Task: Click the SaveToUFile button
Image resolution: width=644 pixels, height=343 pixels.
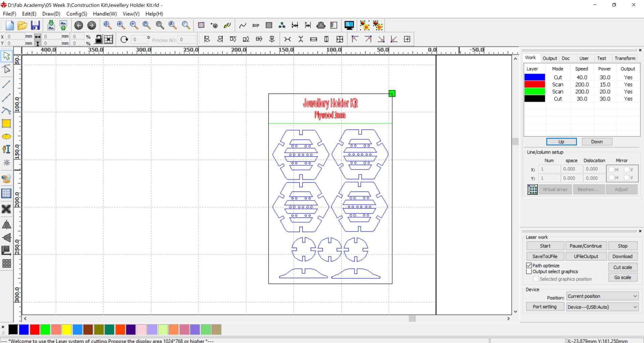Action: tap(545, 256)
